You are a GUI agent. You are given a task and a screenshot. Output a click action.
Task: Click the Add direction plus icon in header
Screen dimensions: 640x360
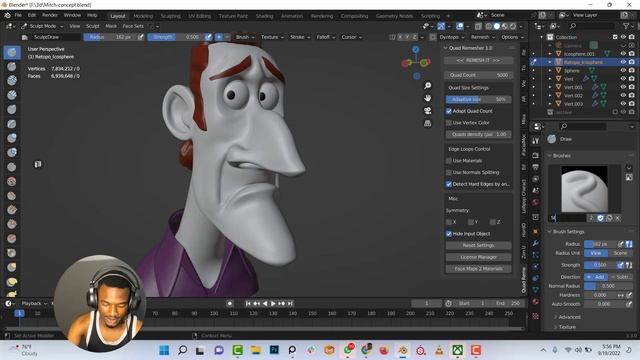(x=219, y=37)
